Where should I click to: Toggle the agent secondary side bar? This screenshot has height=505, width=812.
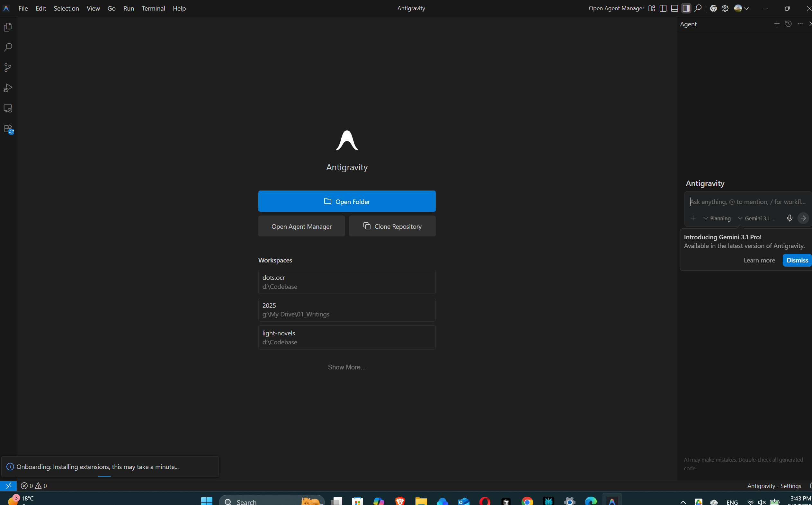coord(686,8)
